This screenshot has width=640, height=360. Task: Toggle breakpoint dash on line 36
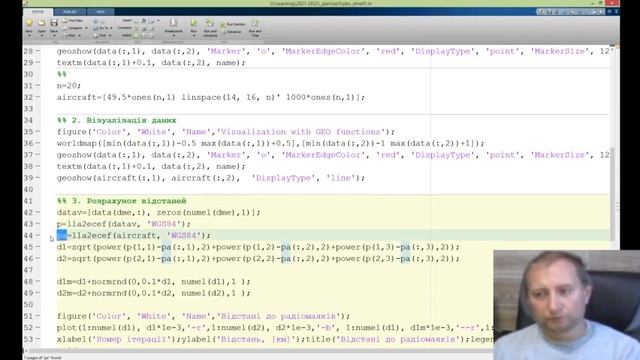coord(38,143)
